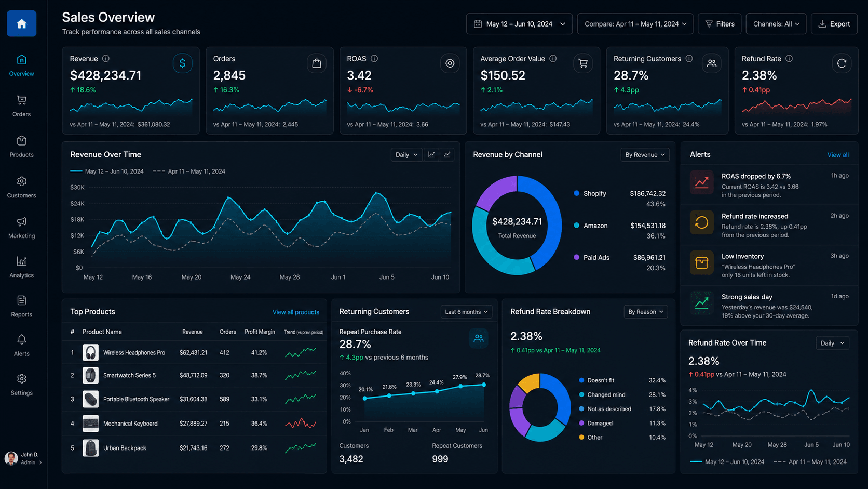Go to Marketing in the sidebar
The image size is (868, 489).
(x=21, y=228)
